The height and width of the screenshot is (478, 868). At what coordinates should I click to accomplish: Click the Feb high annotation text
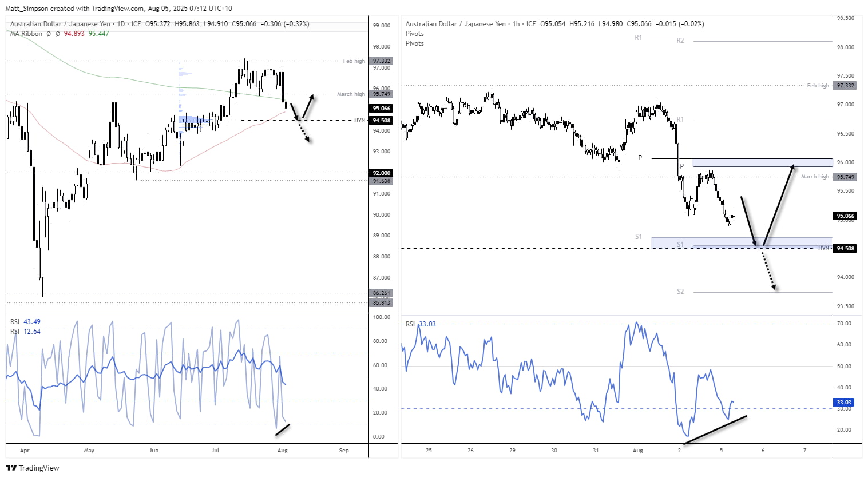353,61
